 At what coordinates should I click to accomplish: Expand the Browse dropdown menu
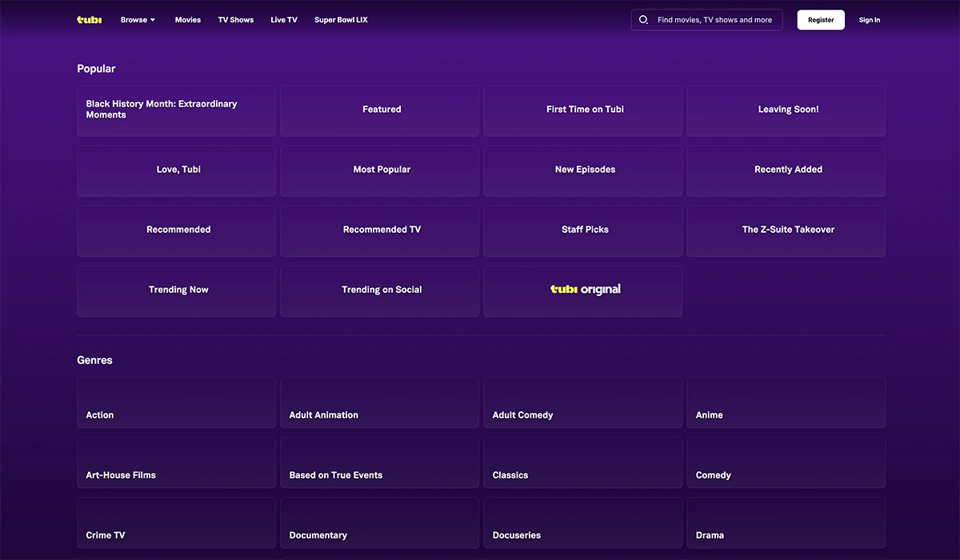(138, 20)
